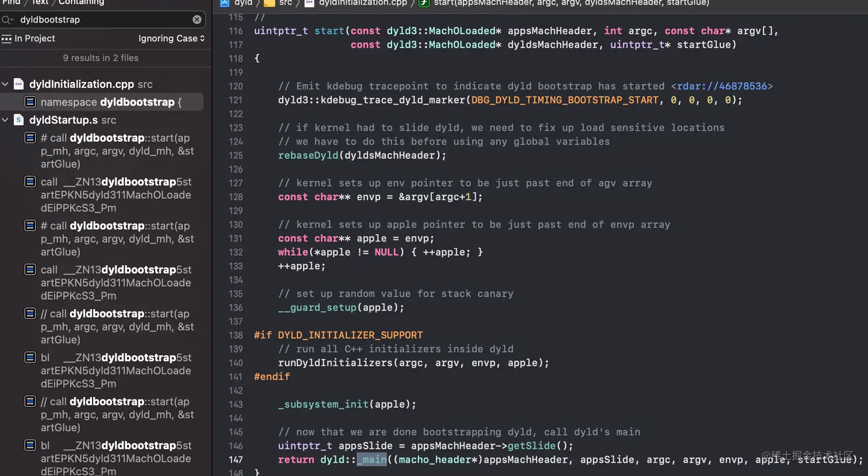Click DYLD_INITIALIZER_SUPPORT preprocessor symbol

point(350,335)
